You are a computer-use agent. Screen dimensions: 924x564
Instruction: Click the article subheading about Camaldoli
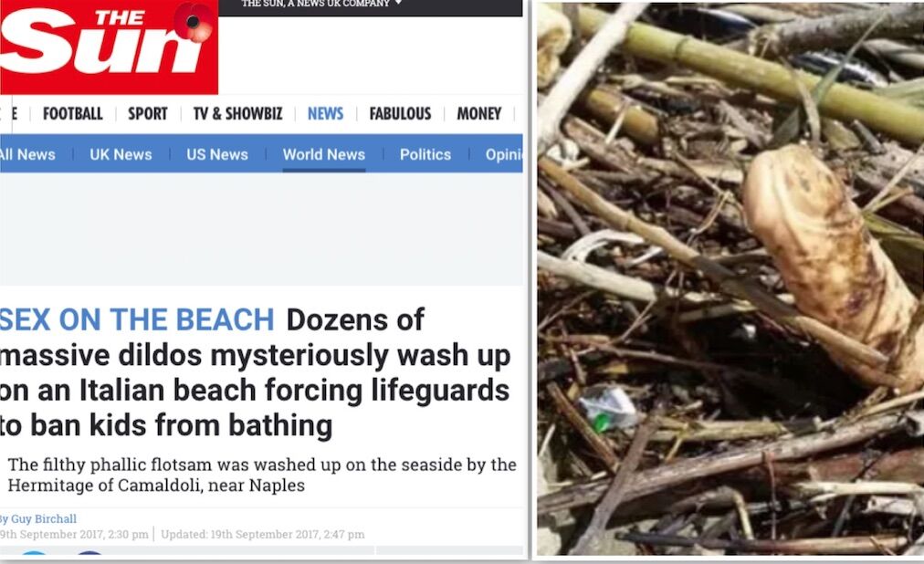point(262,475)
